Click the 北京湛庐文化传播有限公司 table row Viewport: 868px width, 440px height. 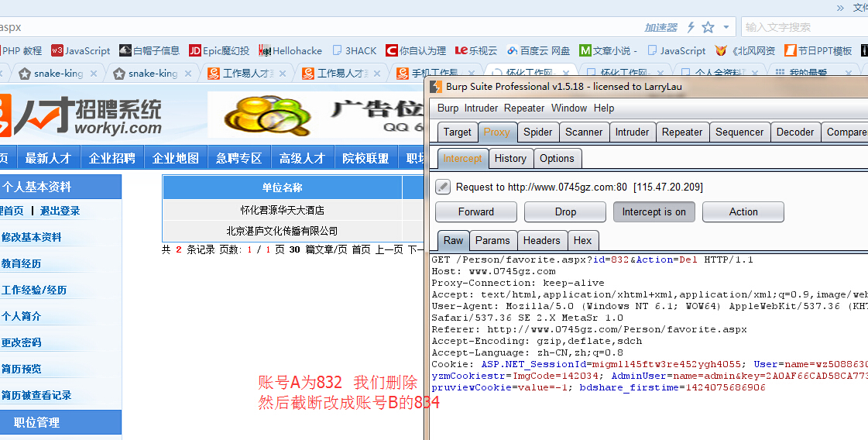pos(283,231)
